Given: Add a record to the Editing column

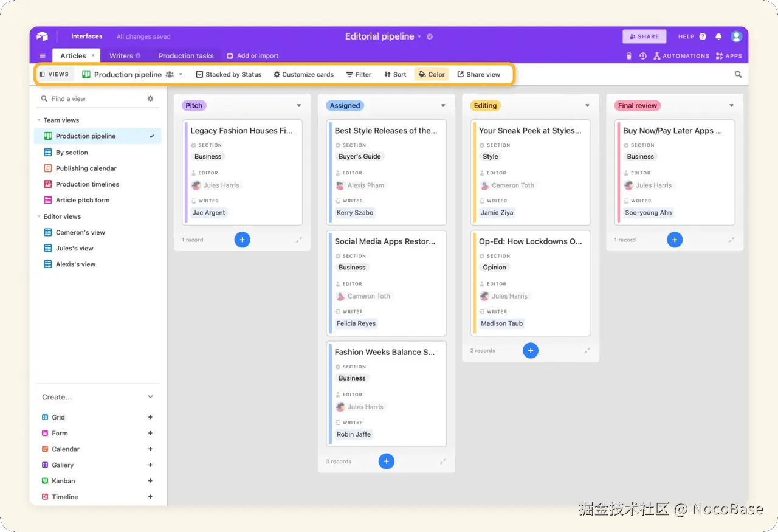Looking at the screenshot, I should (x=531, y=350).
